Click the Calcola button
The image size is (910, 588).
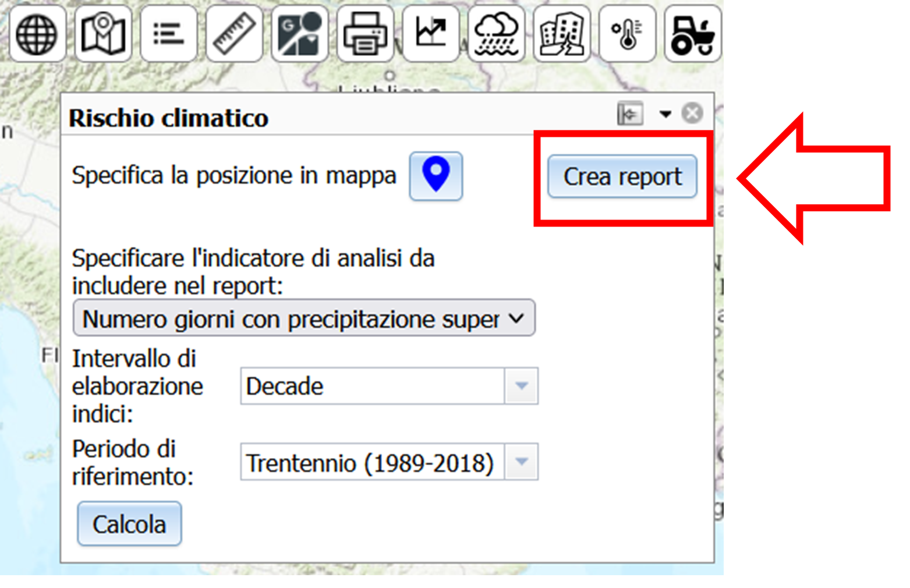point(129,524)
